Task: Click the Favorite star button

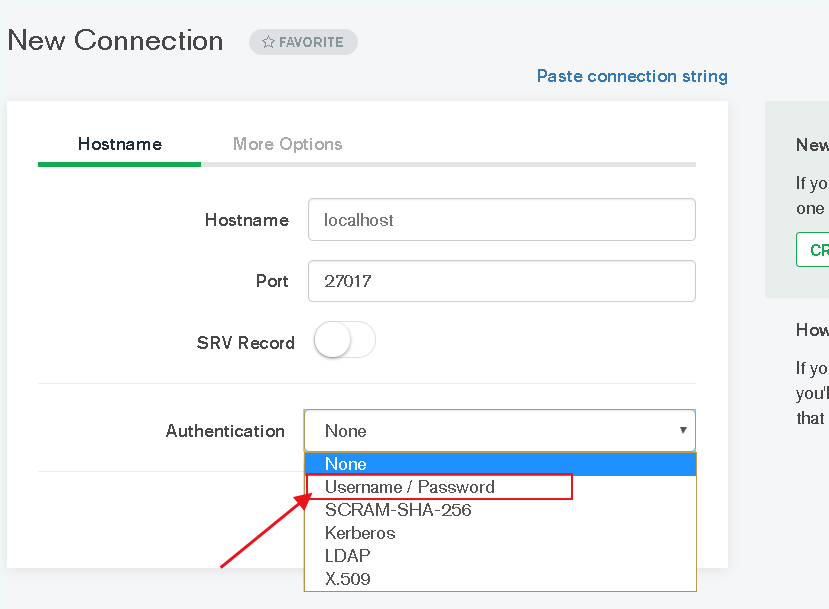Action: pyautogui.click(x=302, y=42)
